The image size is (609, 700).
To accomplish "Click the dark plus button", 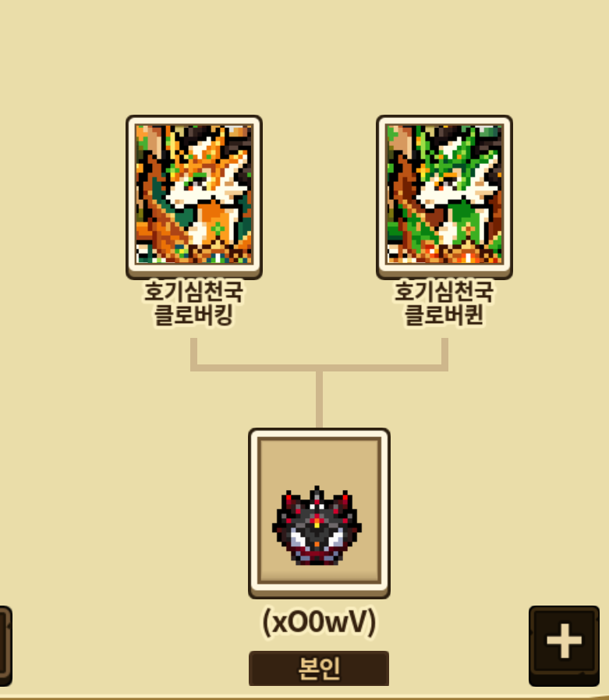I will (564, 646).
